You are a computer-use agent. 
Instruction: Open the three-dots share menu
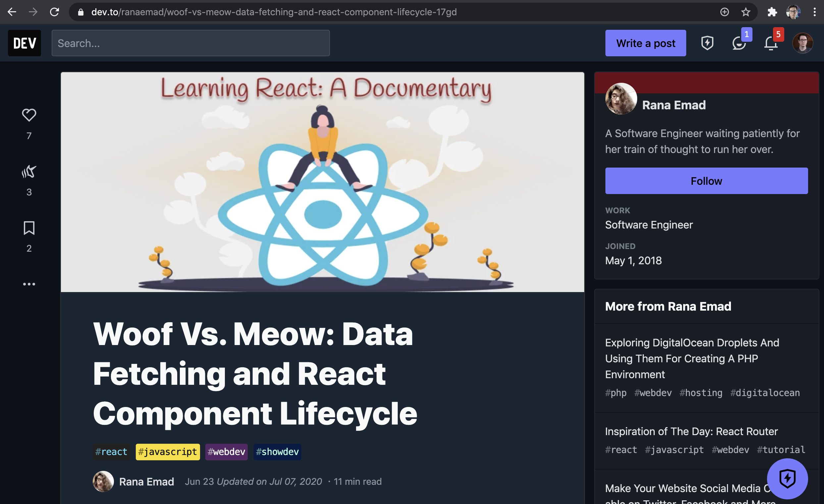[x=29, y=284]
